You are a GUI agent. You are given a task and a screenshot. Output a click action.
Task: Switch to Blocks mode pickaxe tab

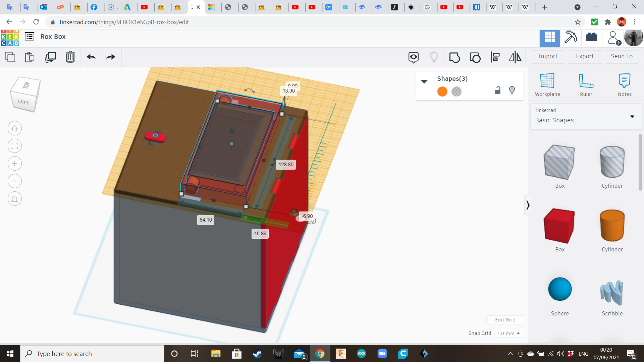[571, 37]
